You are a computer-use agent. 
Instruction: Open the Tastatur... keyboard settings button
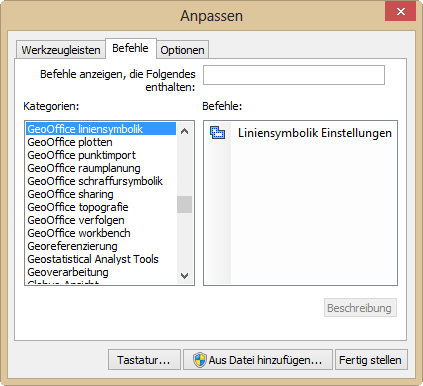144,360
